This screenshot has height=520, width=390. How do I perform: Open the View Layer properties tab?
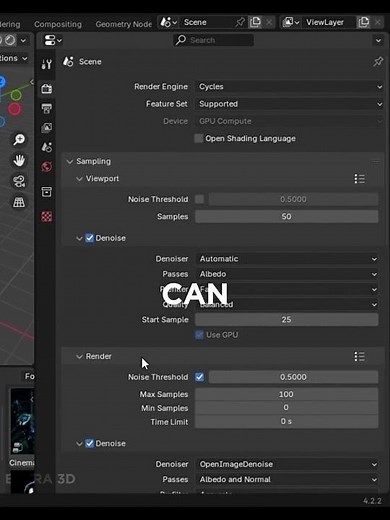pos(46,128)
